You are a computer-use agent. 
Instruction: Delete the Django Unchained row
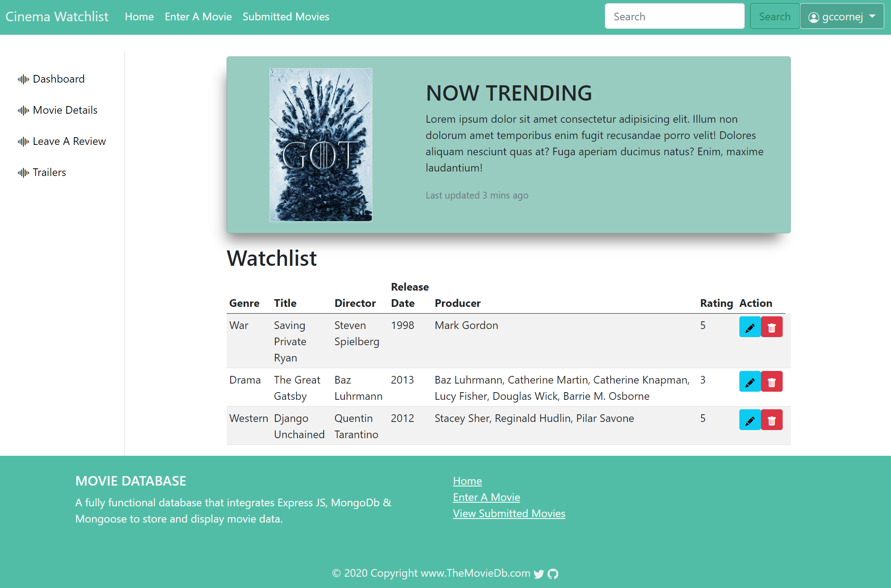pyautogui.click(x=772, y=420)
